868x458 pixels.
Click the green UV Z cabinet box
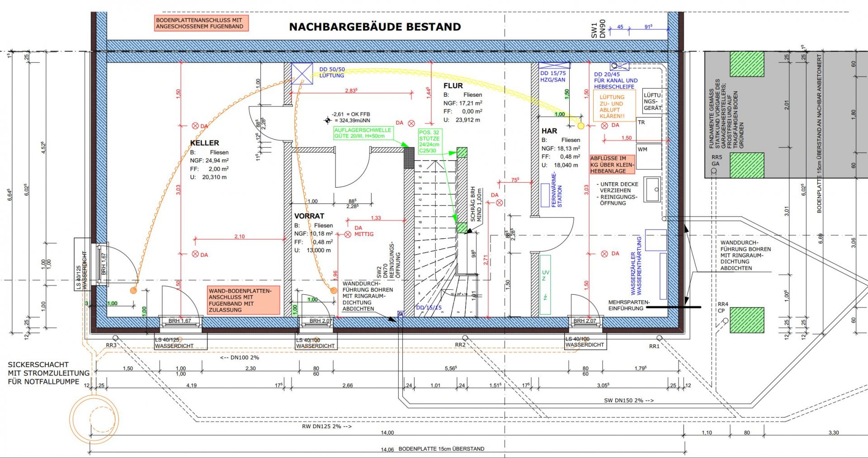click(545, 285)
